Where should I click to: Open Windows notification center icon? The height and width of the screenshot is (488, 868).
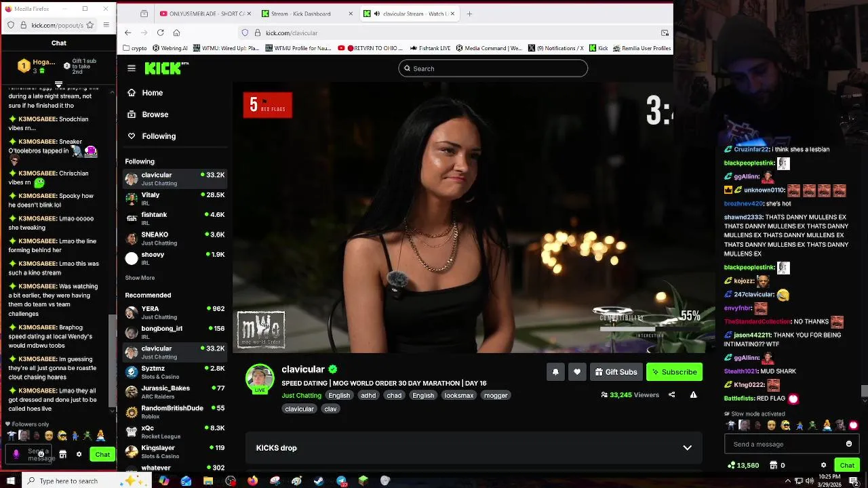854,481
